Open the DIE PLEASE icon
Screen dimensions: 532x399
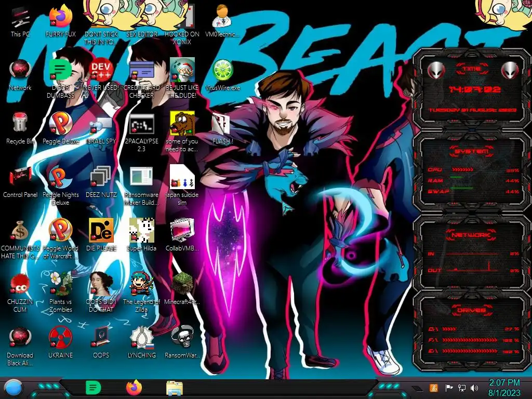tap(101, 235)
